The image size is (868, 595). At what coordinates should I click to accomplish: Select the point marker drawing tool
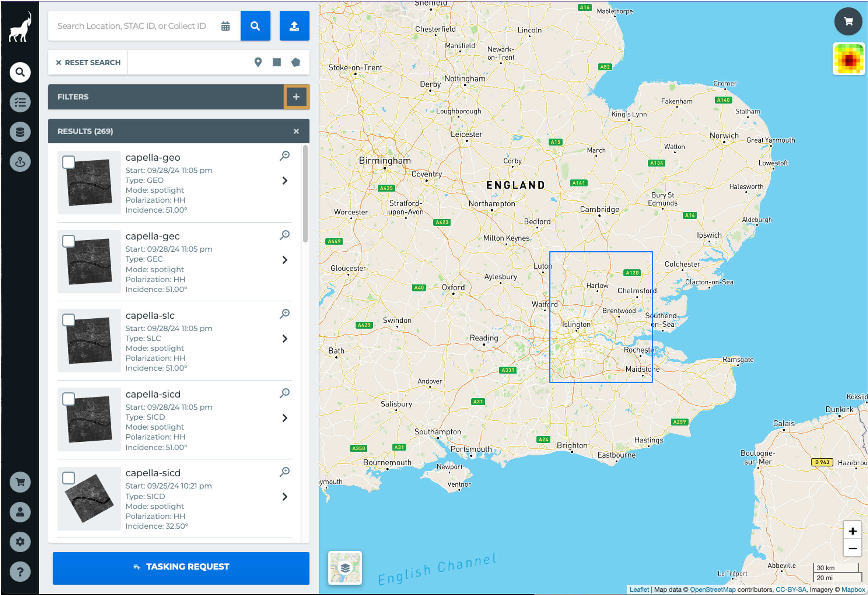tap(258, 62)
